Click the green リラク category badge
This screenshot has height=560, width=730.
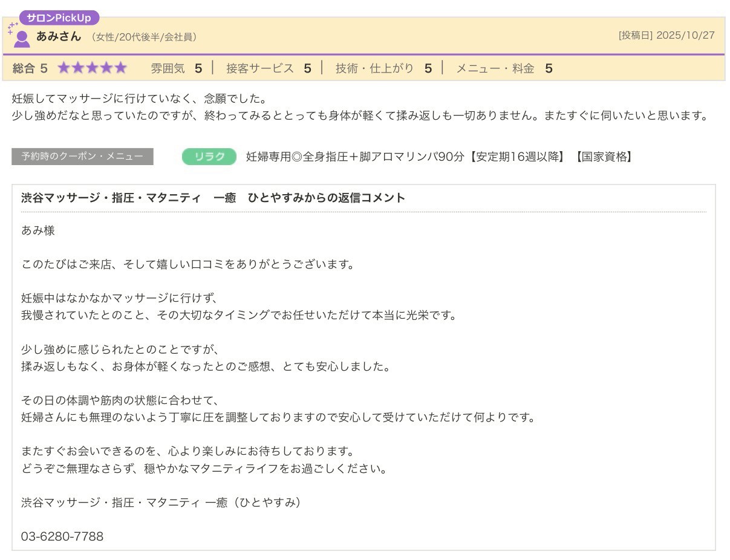pyautogui.click(x=209, y=157)
